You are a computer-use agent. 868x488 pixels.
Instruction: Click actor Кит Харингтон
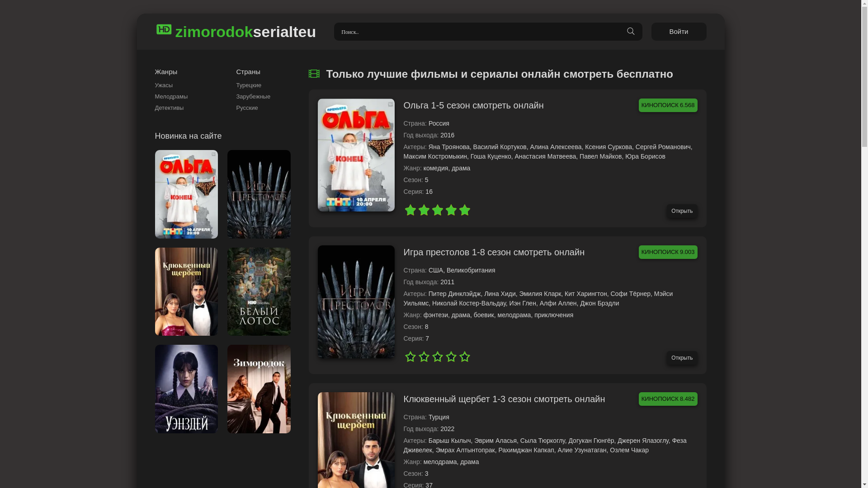click(585, 294)
